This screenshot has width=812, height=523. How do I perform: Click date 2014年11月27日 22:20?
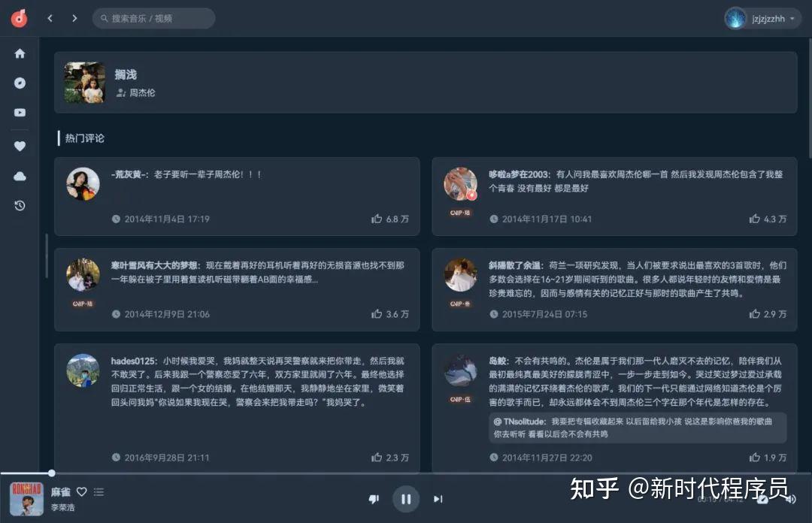(547, 458)
